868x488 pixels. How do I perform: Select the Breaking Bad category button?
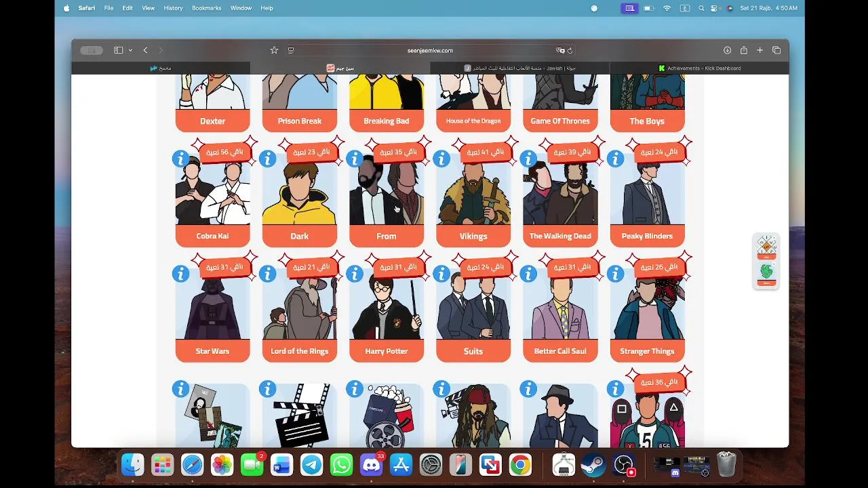click(x=387, y=121)
